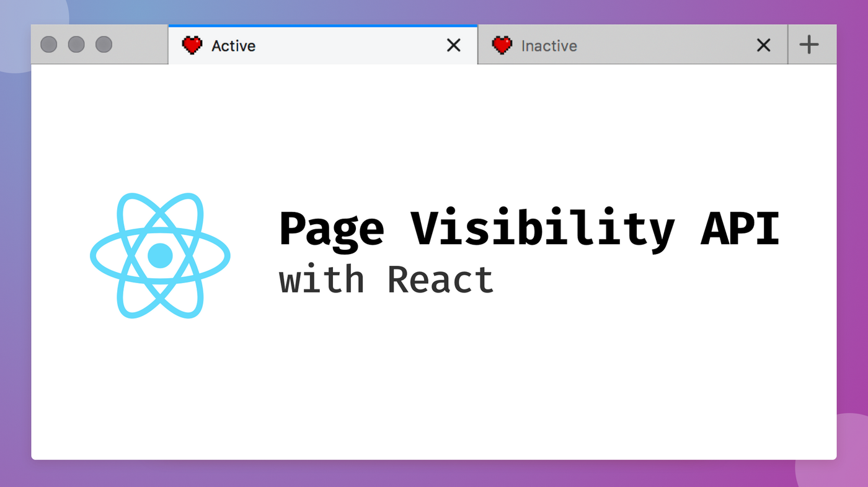Screen dimensions: 868x487
Task: Click the 'with React' subtitle
Action: pyautogui.click(x=386, y=279)
